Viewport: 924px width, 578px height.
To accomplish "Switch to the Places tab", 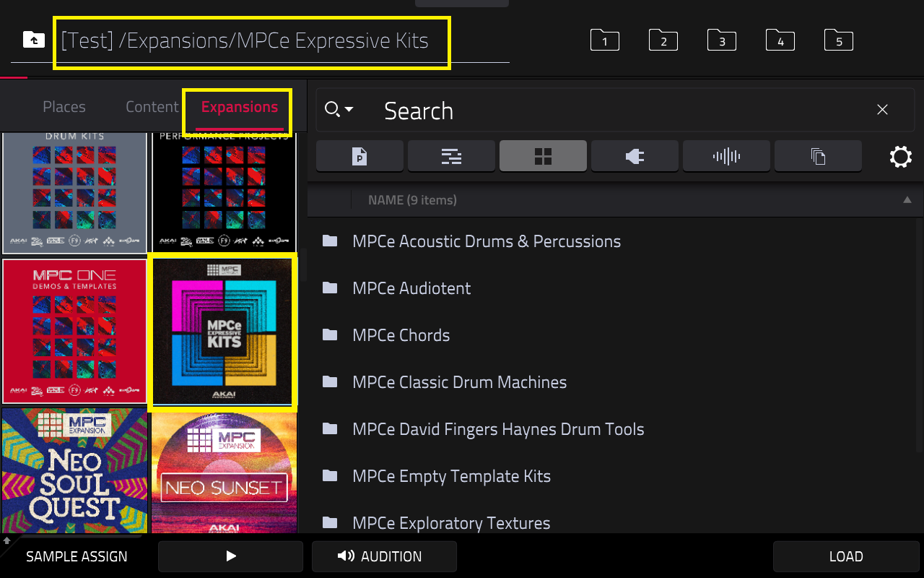I will (64, 107).
